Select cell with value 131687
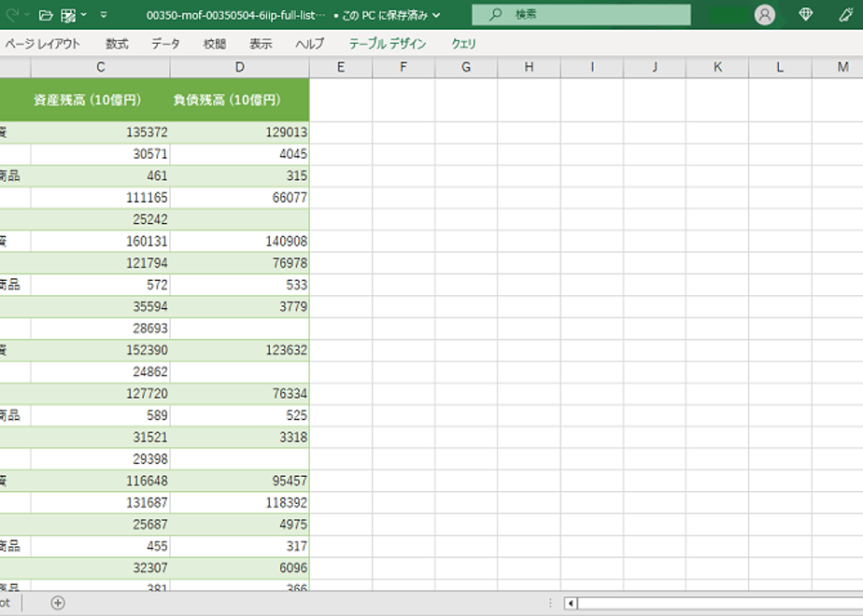 click(x=100, y=503)
